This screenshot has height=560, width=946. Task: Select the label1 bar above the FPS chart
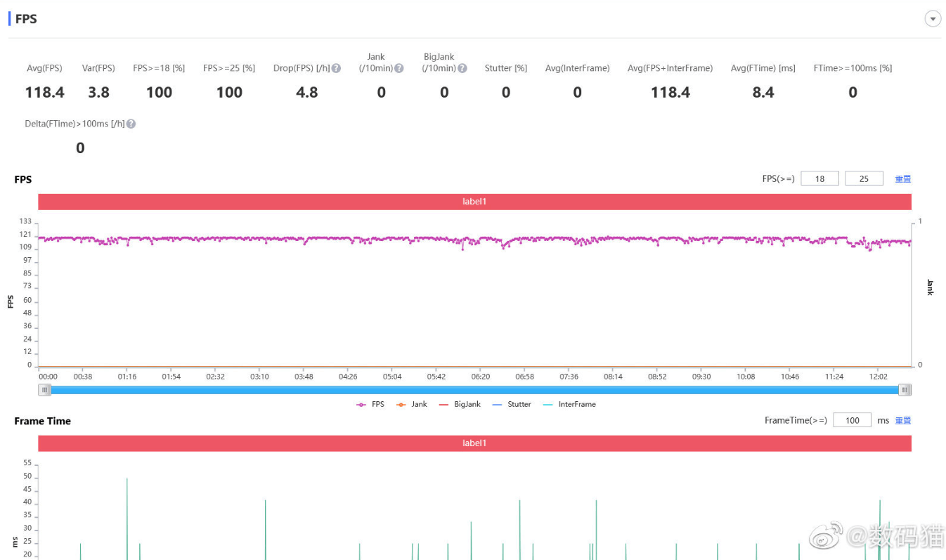pos(474,202)
